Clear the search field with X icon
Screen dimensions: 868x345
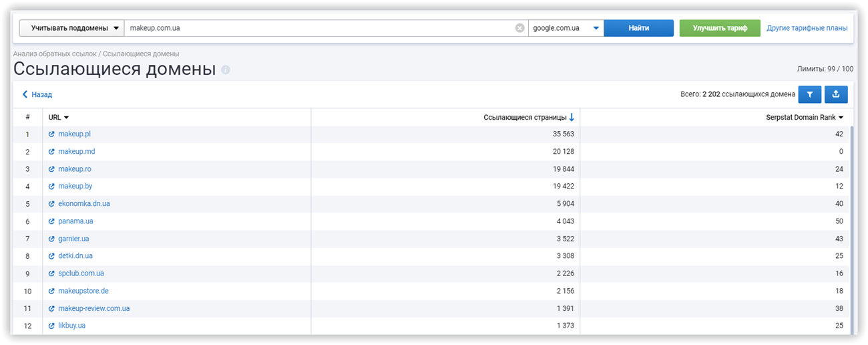[519, 28]
